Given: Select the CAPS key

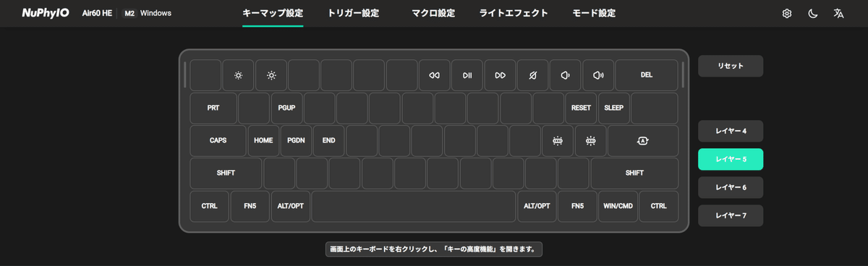Looking at the screenshot, I should [218, 141].
